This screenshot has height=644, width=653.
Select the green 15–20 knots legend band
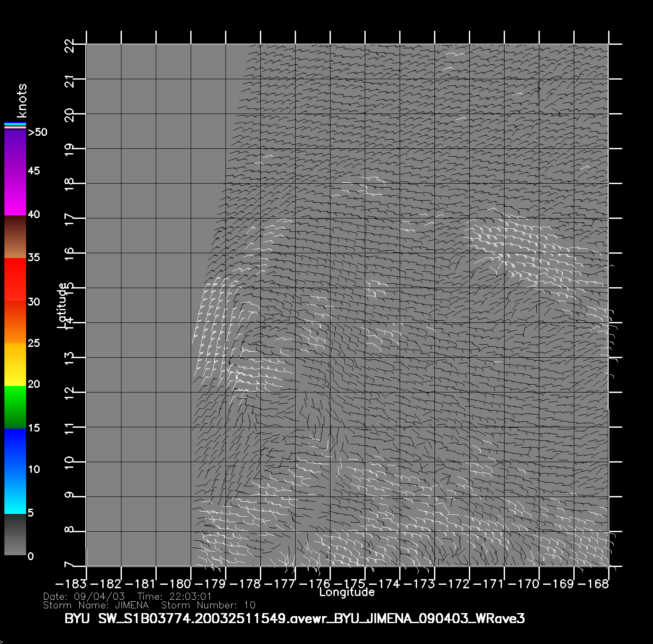tap(15, 407)
